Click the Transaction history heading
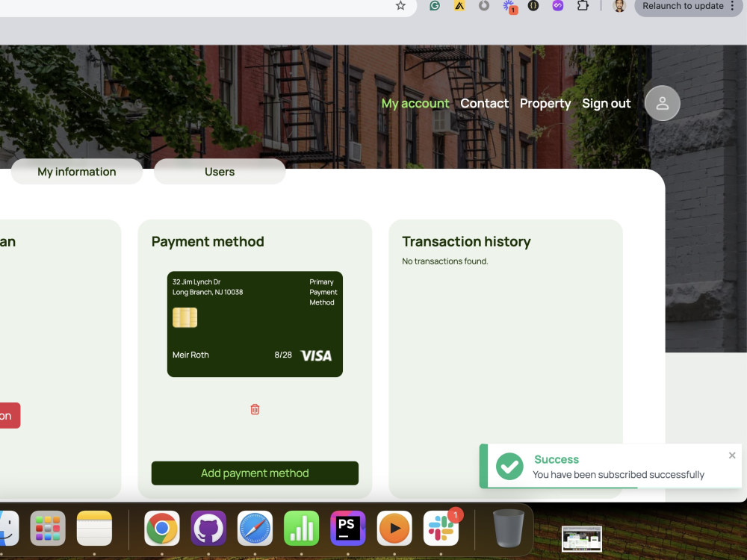Viewport: 747px width, 560px height. pyautogui.click(x=466, y=241)
